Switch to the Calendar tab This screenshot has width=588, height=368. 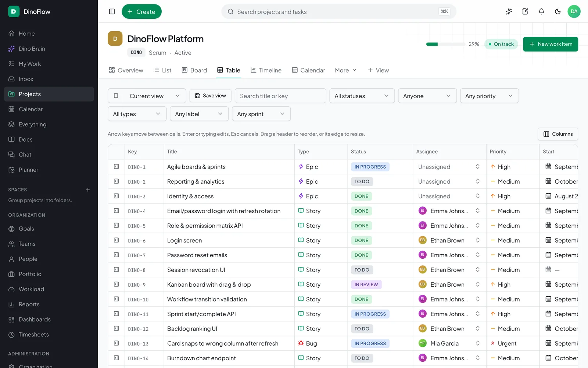tap(309, 70)
